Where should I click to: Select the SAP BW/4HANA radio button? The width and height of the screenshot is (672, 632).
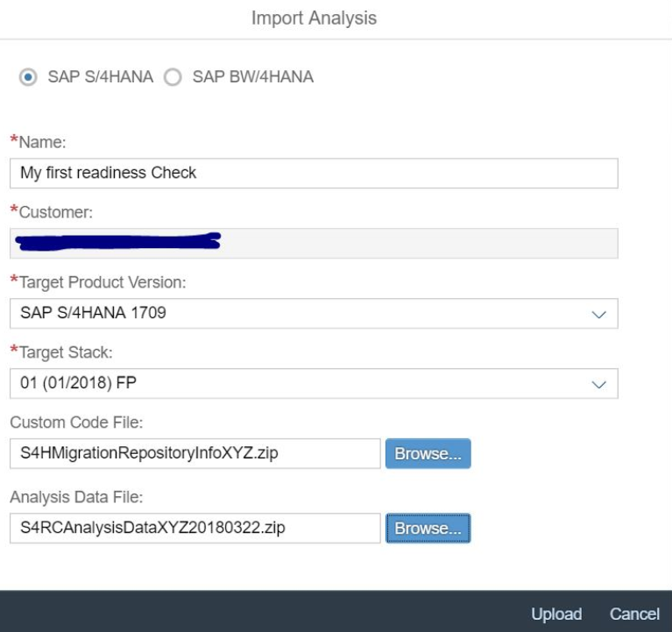tap(173, 77)
